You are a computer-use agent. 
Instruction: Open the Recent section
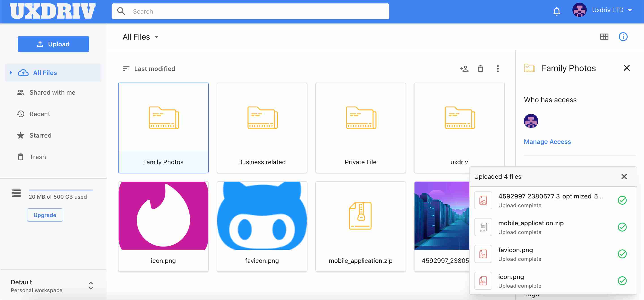coord(34,114)
